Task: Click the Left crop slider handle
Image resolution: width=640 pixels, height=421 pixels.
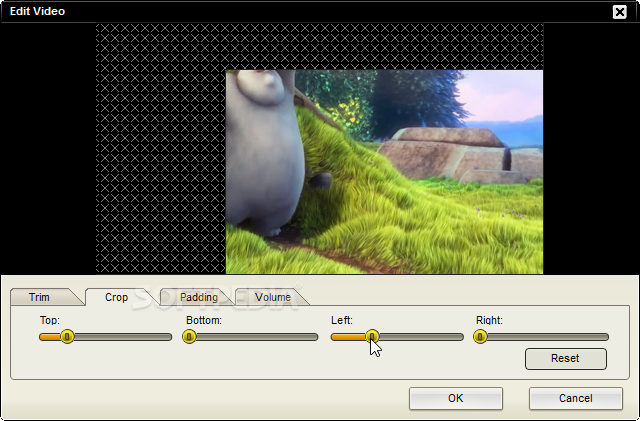Action: tap(372, 337)
